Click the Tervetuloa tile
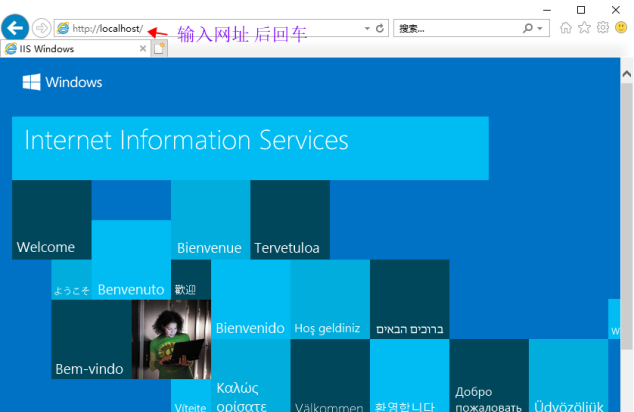 (290, 220)
